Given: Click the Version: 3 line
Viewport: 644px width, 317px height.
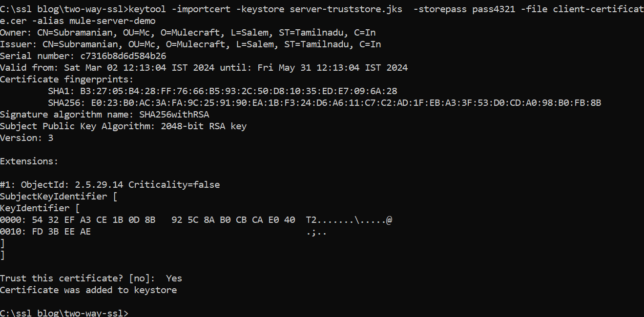Looking at the screenshot, I should [27, 138].
